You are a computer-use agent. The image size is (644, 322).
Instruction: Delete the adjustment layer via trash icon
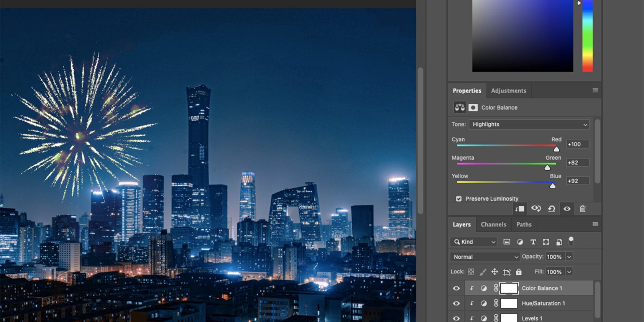(x=583, y=209)
